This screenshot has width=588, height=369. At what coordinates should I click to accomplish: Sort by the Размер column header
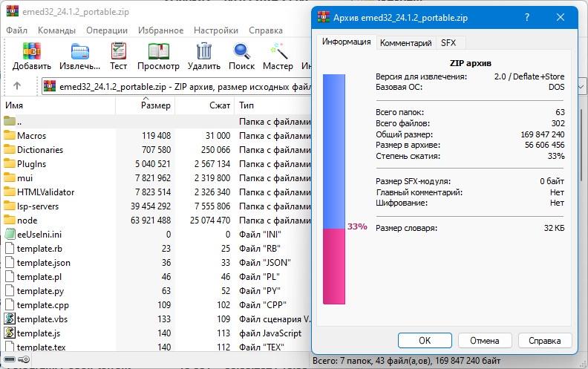click(x=145, y=105)
